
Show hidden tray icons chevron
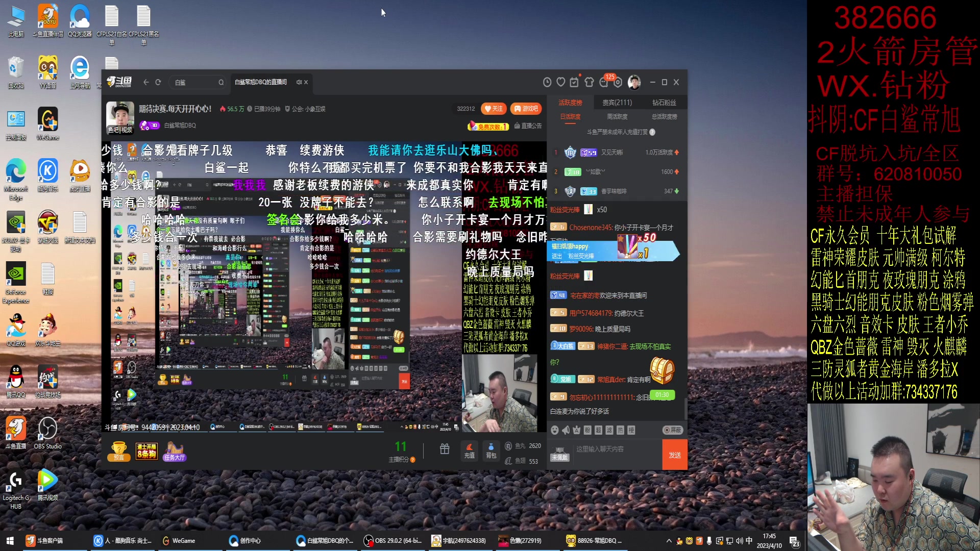[669, 541]
